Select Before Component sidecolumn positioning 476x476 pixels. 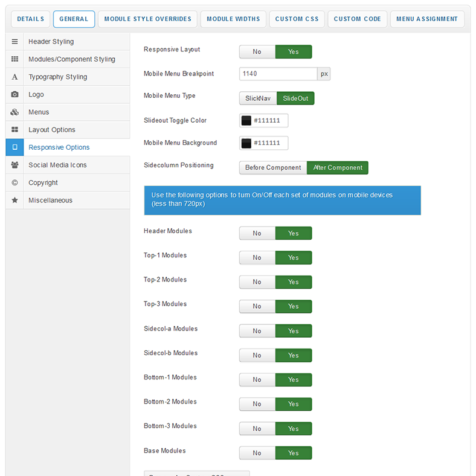[x=273, y=168]
